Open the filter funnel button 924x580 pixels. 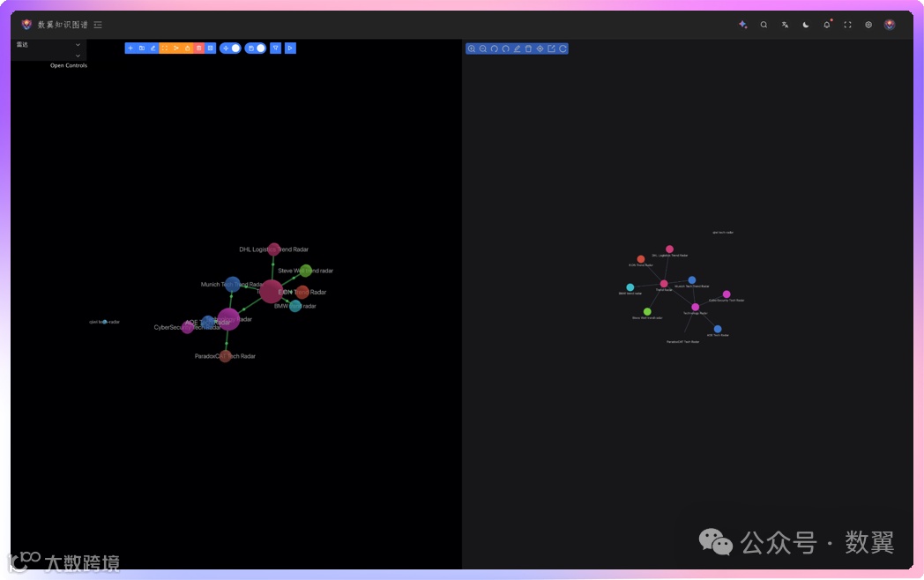(x=276, y=48)
